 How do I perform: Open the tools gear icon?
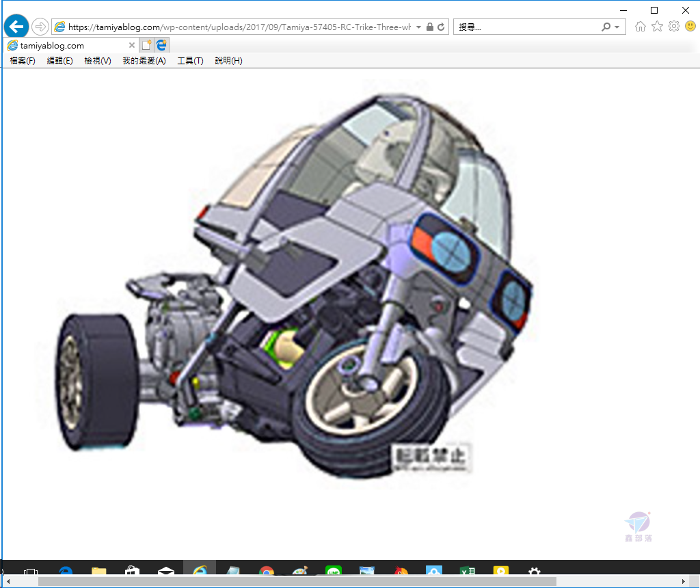click(673, 27)
